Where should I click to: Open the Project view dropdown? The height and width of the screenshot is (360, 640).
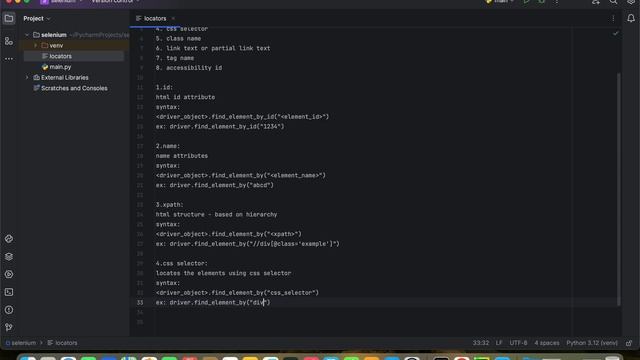pos(37,18)
